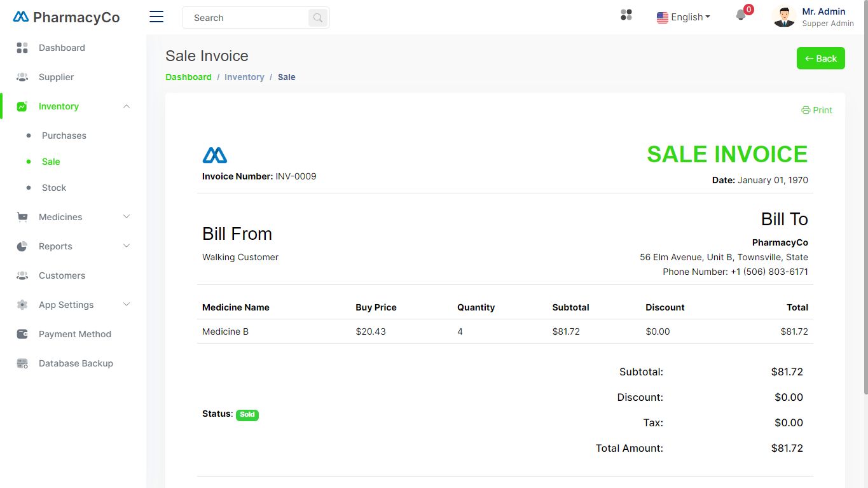
Task: Collapse the Inventory menu chevron
Action: pos(127,106)
